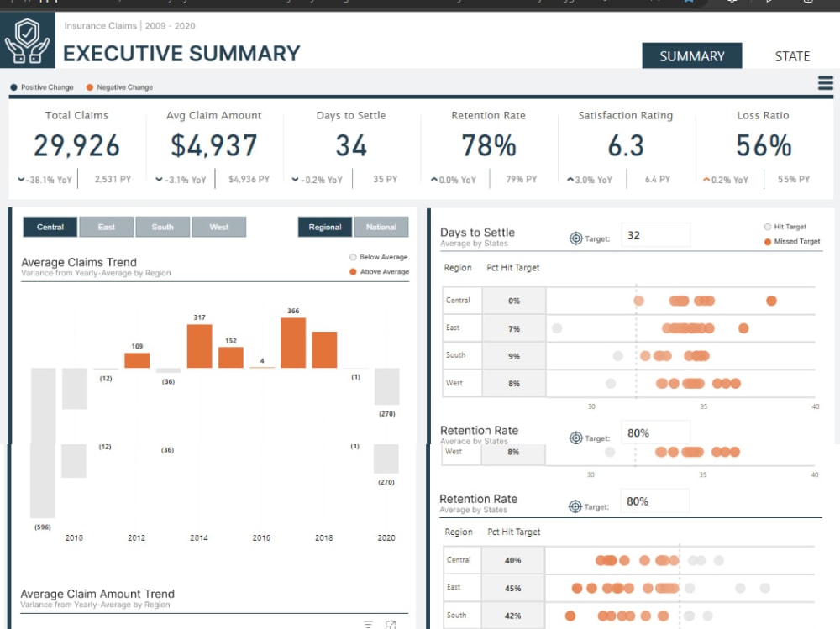The height and width of the screenshot is (629, 840).
Task: Click the 317 bar for 2014
Action: pos(199,346)
